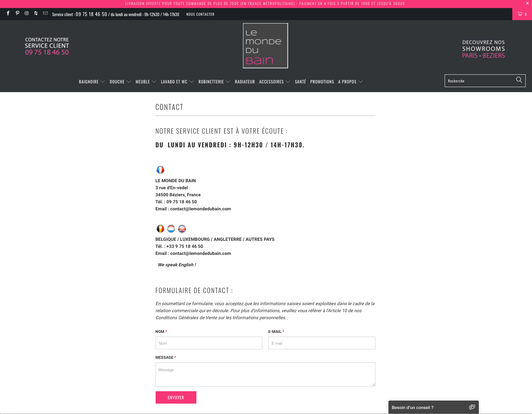Screen dimensions: 532x414
Task: Click the Nous Contacter link
Action: tap(200, 14)
